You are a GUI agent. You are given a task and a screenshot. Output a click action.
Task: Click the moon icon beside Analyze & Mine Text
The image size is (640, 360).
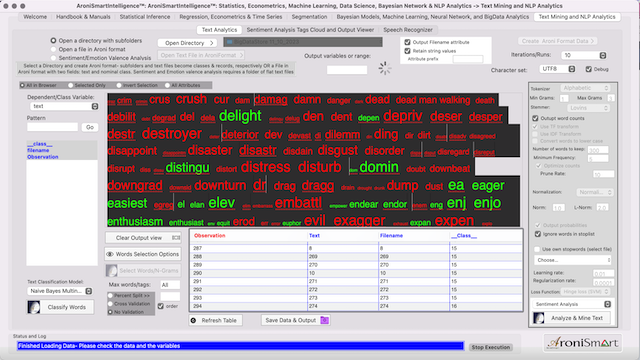(x=539, y=318)
